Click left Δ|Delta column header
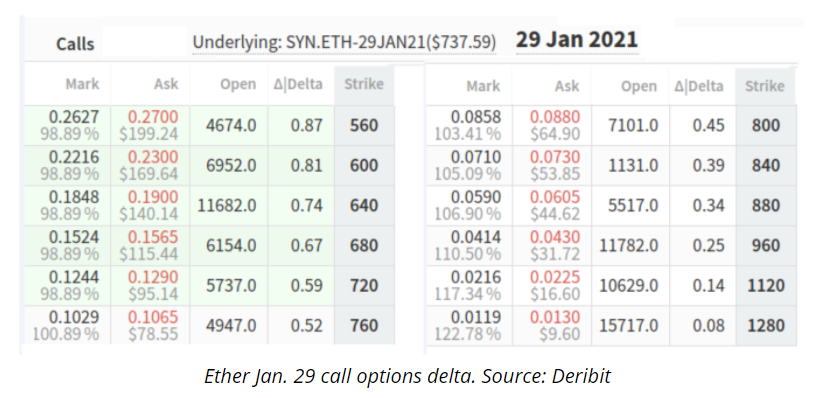The height and width of the screenshot is (398, 838). [298, 84]
